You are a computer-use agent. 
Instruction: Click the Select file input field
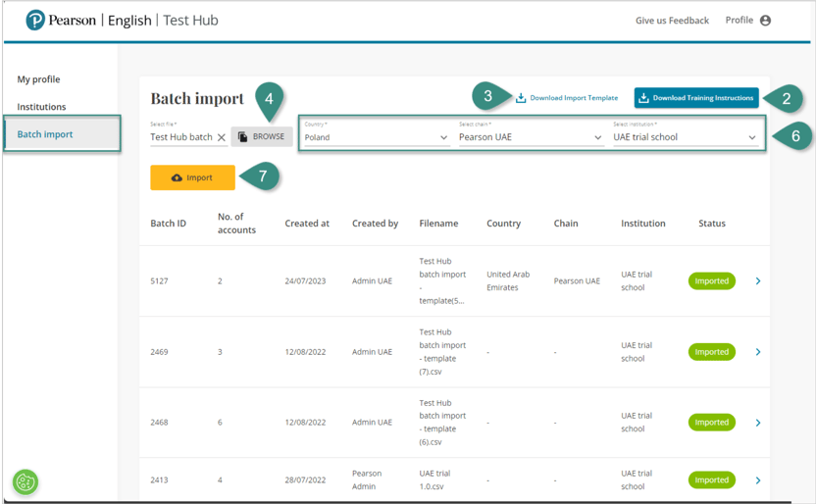pos(180,137)
